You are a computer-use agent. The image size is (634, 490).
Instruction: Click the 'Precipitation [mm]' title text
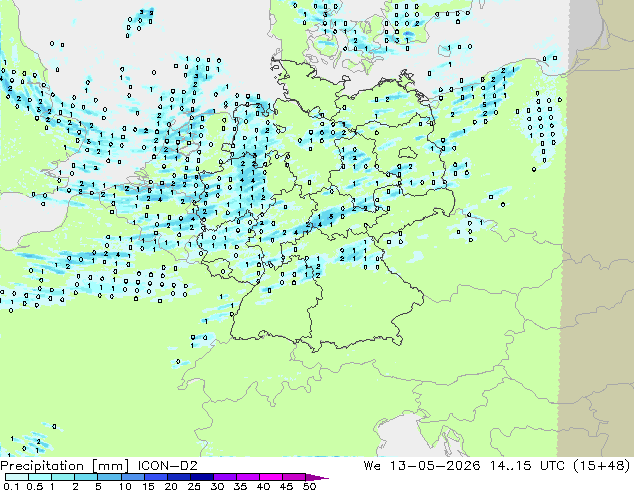(65, 466)
